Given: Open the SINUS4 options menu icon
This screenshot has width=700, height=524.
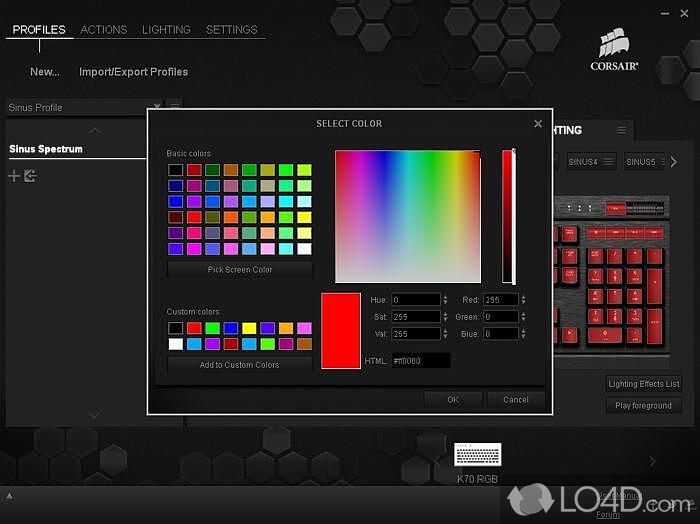Looking at the screenshot, I should 608,162.
